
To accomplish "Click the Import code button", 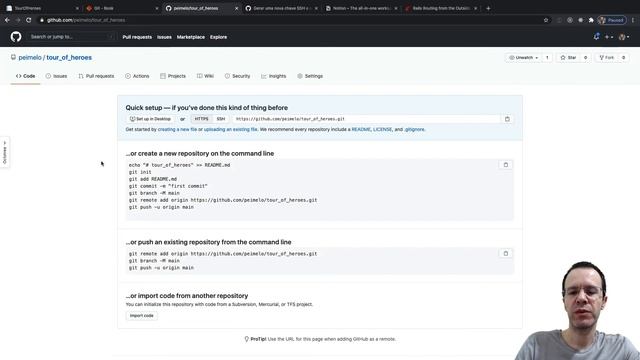I will (142, 316).
